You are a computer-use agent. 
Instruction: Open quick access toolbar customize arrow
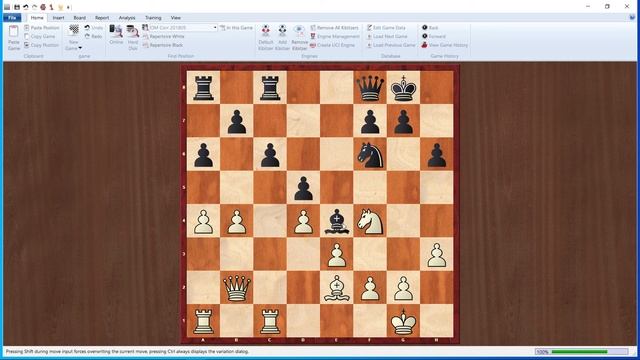click(x=69, y=7)
